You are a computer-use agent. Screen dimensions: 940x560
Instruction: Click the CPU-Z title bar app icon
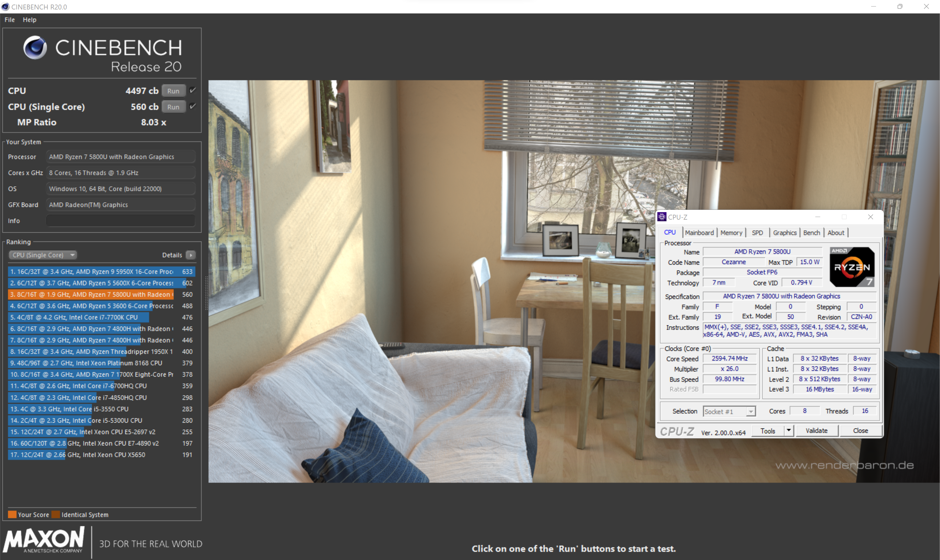point(662,217)
